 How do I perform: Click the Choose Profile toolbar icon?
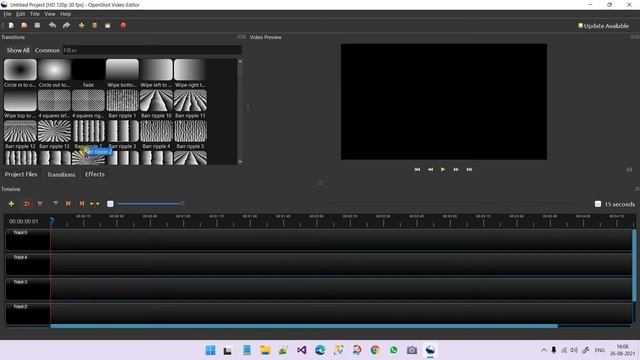(x=94, y=25)
